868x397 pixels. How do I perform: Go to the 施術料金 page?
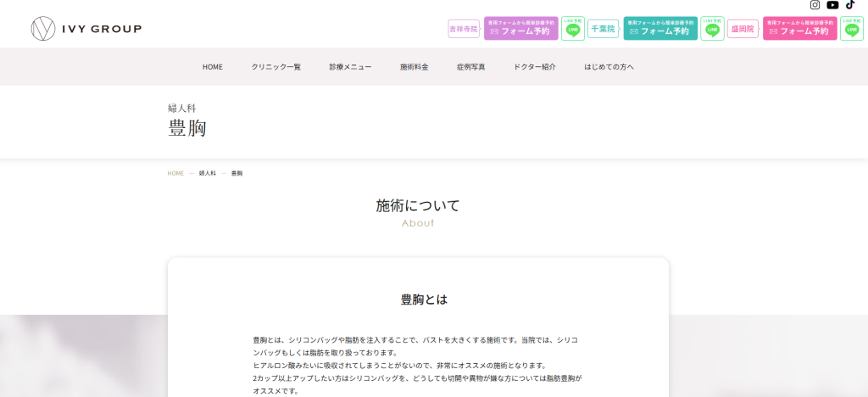(415, 67)
